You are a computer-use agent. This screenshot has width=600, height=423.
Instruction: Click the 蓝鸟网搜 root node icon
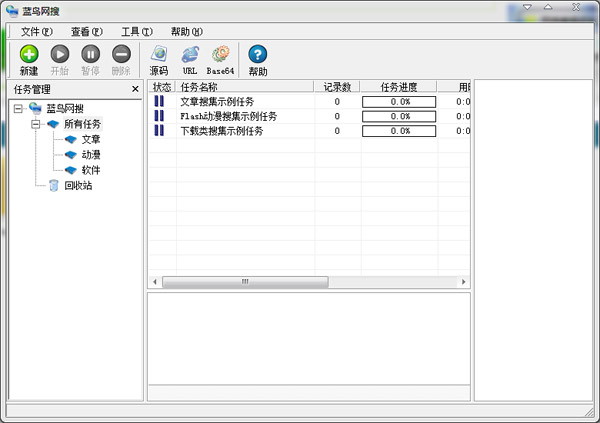point(35,108)
